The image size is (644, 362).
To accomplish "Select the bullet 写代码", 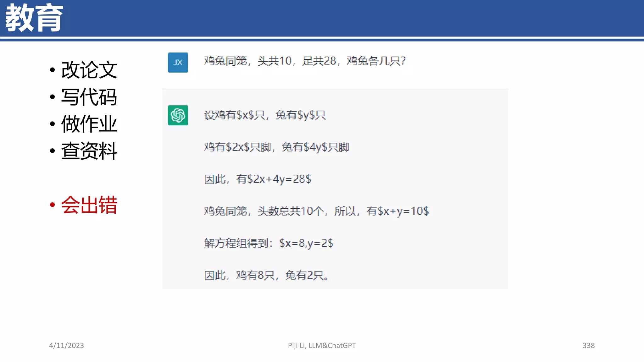I will 89,97.
